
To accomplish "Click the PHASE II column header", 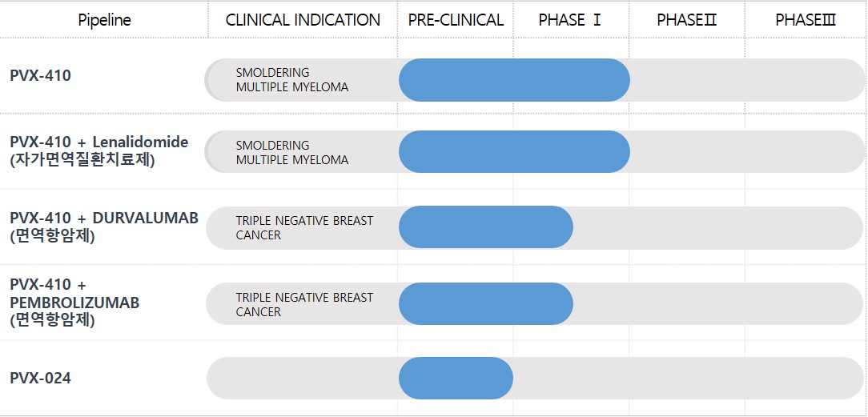I will [686, 20].
